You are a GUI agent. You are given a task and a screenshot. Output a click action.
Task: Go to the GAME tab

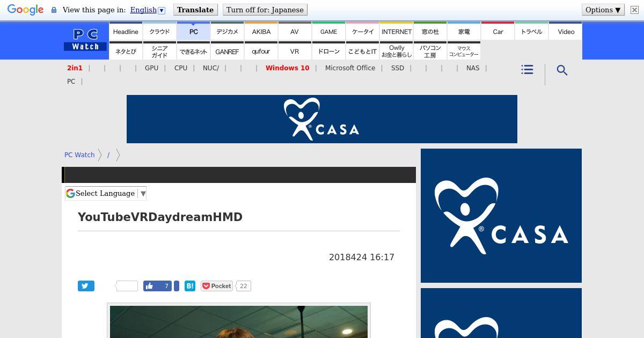pyautogui.click(x=328, y=31)
